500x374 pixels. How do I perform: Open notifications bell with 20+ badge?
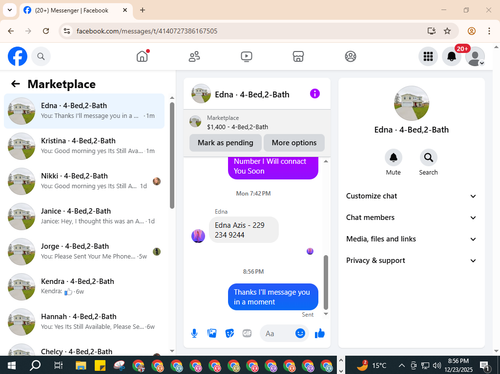pos(452,56)
